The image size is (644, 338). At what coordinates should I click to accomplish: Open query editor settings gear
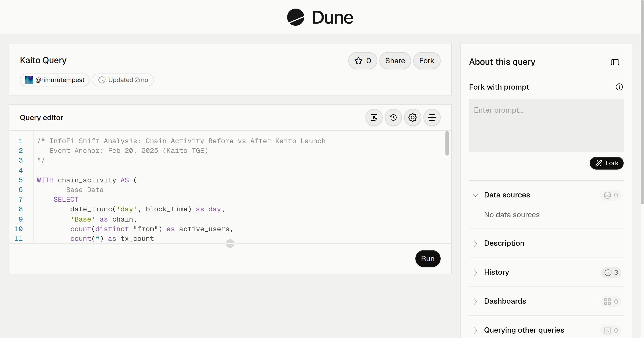412,117
